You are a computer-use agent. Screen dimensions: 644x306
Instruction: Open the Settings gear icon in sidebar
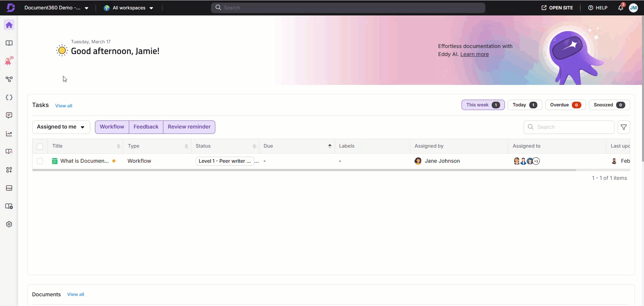[9, 224]
